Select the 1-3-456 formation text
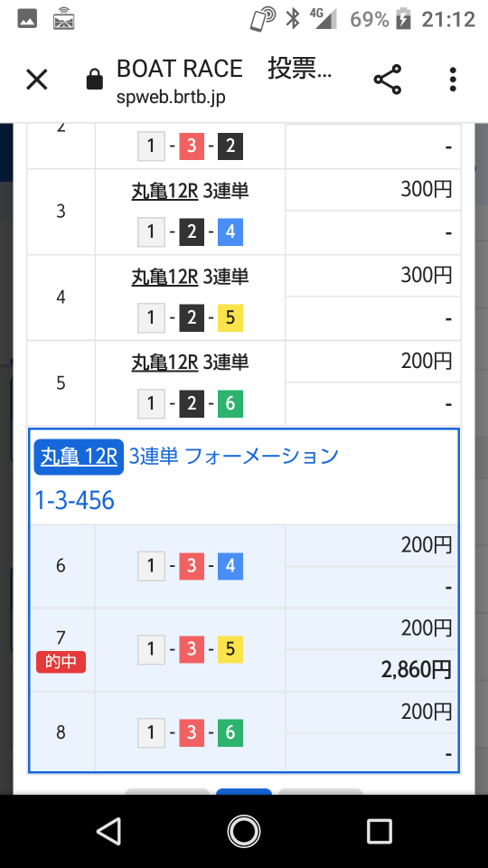Viewport: 488px width, 868px height. pyautogui.click(x=75, y=500)
